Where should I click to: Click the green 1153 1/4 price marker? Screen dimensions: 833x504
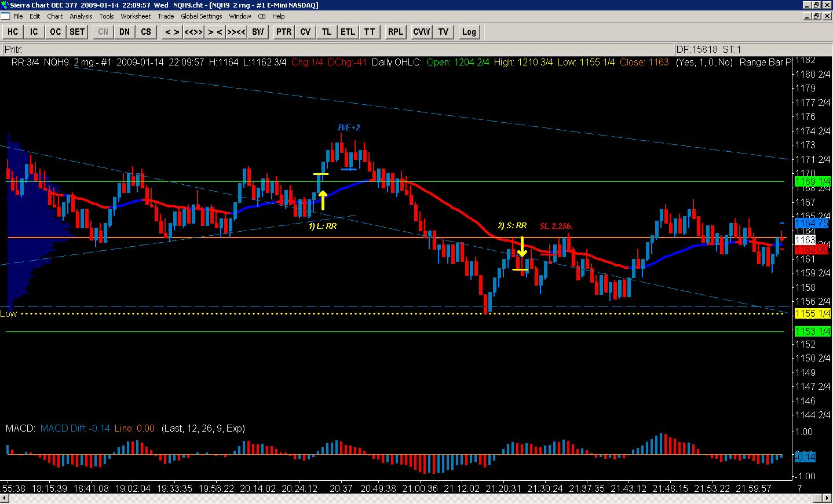812,331
